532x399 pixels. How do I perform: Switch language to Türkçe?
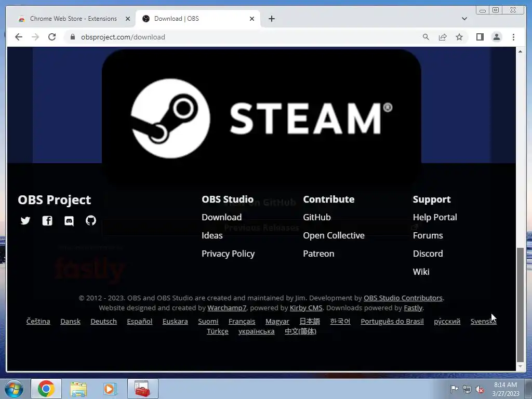click(218, 331)
